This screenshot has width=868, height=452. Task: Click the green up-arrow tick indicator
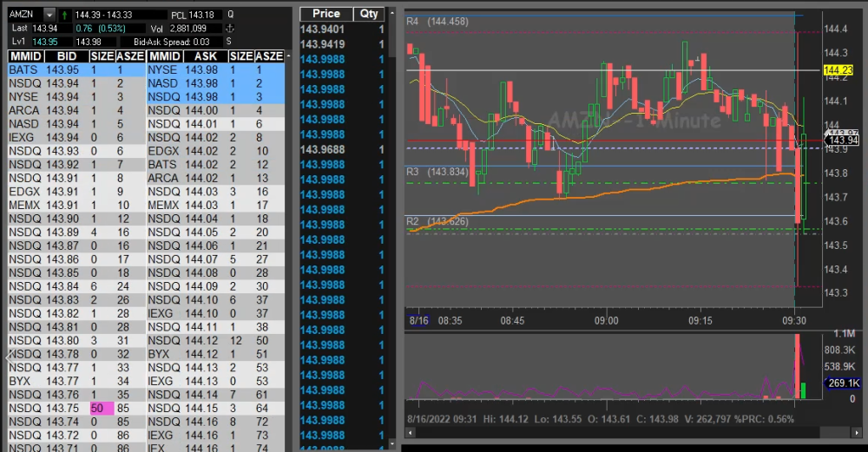(66, 15)
